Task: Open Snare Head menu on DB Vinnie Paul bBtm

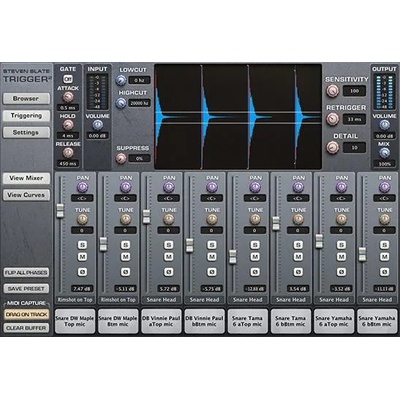Action: coord(205,300)
